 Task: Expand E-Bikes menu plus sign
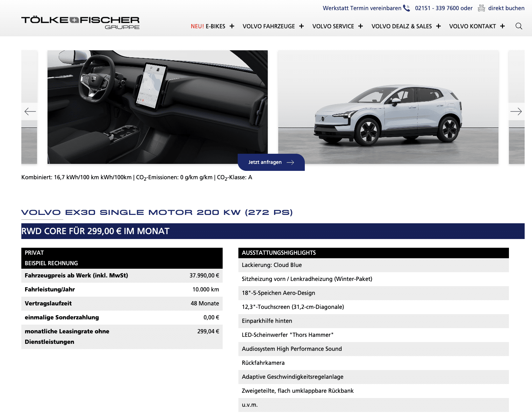coord(232,26)
